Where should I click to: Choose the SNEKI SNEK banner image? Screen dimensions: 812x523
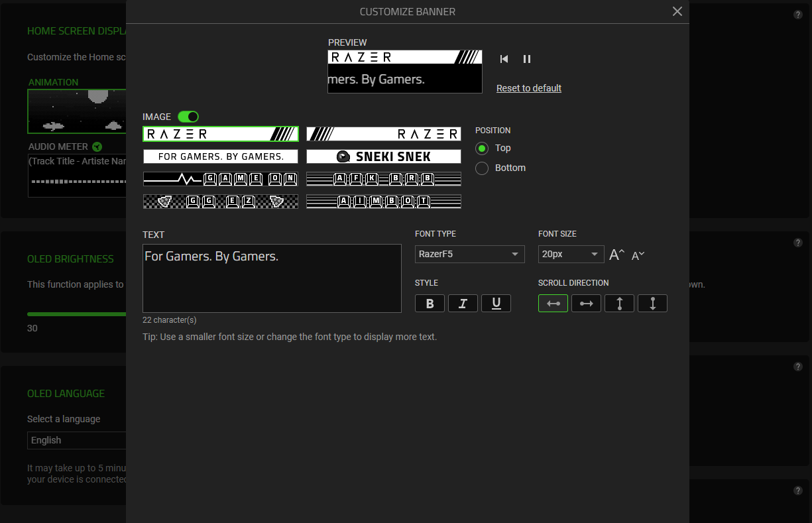[384, 156]
